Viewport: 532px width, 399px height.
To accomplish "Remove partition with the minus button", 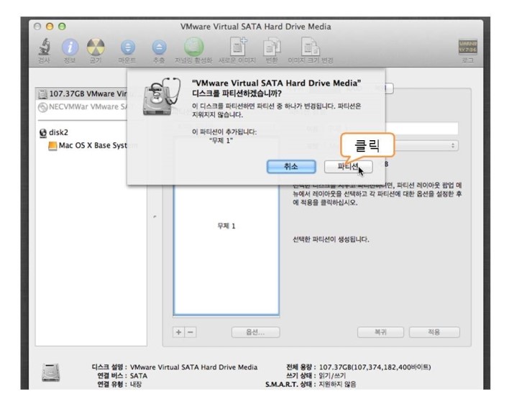I will 191,332.
